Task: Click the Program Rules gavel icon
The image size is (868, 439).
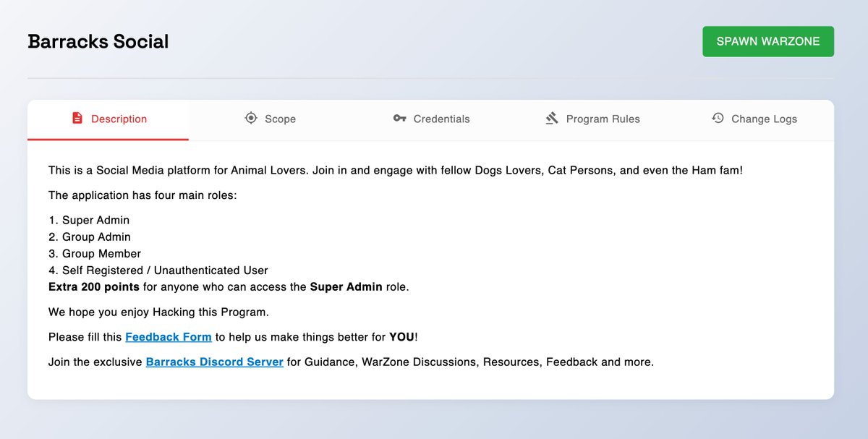Action: (x=552, y=118)
